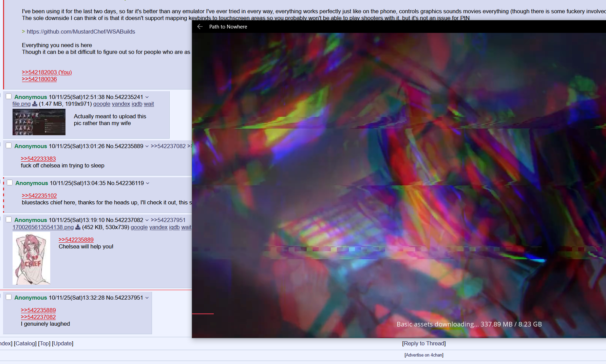Follow >>542235889 quote link in post 542237951
The image size is (606, 364).
click(38, 310)
